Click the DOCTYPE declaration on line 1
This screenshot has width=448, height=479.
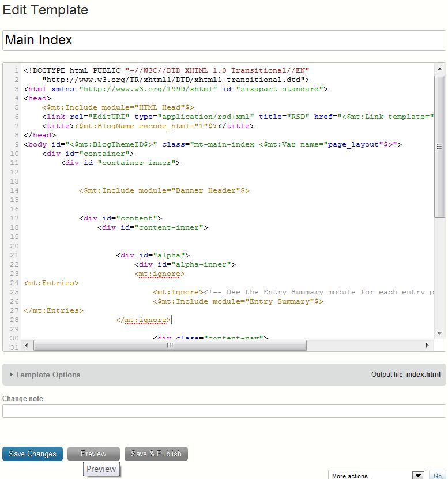pos(166,70)
